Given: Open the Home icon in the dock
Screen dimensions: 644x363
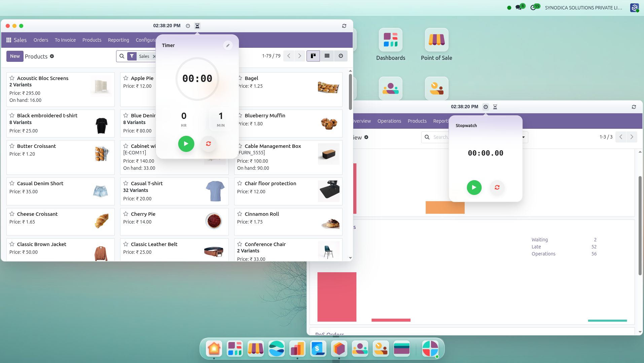Looking at the screenshot, I should 214,349.
